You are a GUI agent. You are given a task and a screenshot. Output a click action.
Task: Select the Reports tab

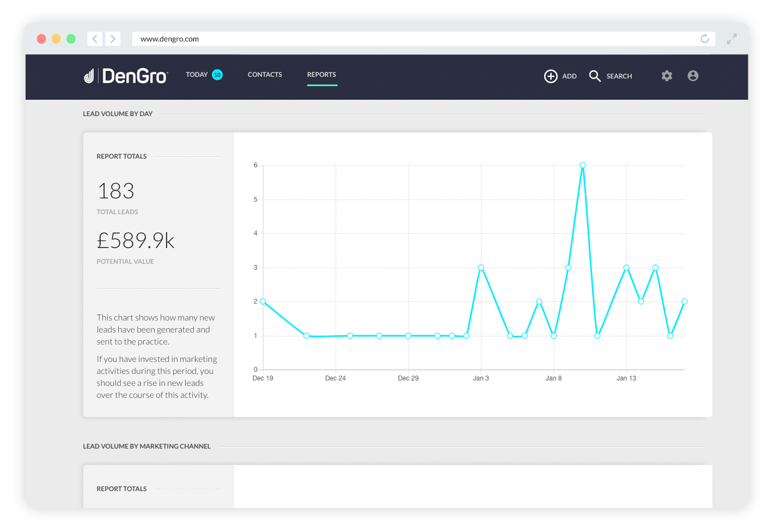(x=322, y=75)
